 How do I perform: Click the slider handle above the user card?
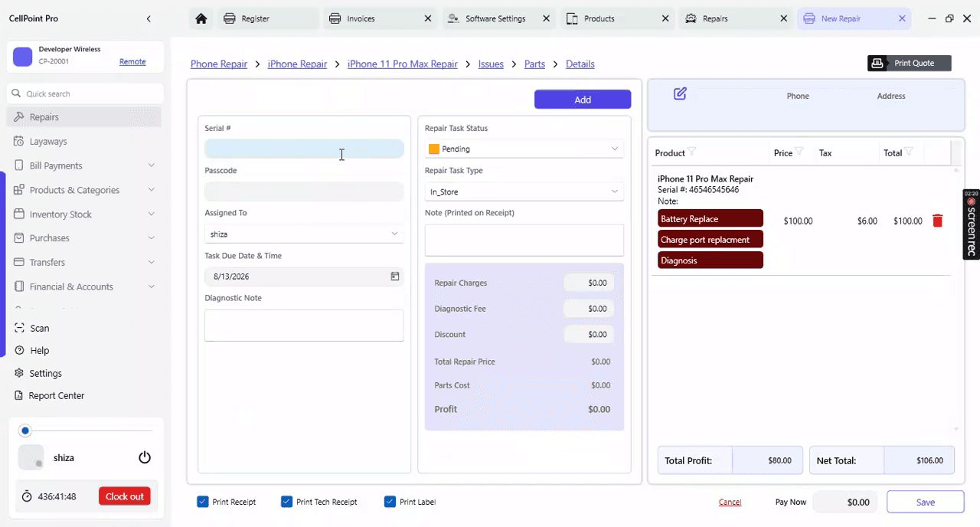[25, 430]
